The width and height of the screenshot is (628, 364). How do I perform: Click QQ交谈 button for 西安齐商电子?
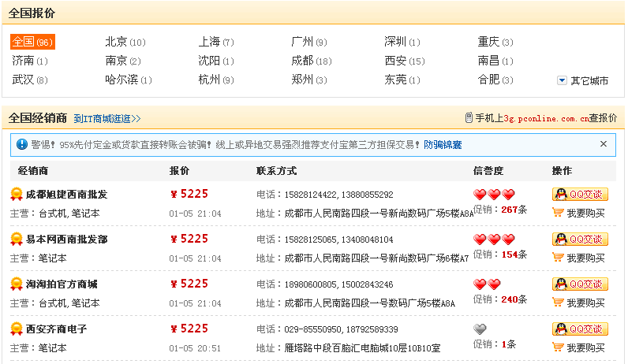coord(580,329)
